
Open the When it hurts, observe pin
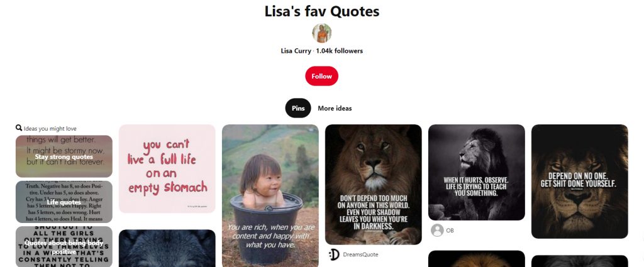click(x=477, y=172)
